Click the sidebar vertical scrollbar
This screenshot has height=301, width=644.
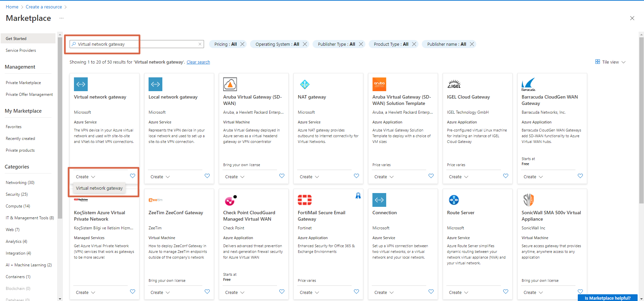60,128
